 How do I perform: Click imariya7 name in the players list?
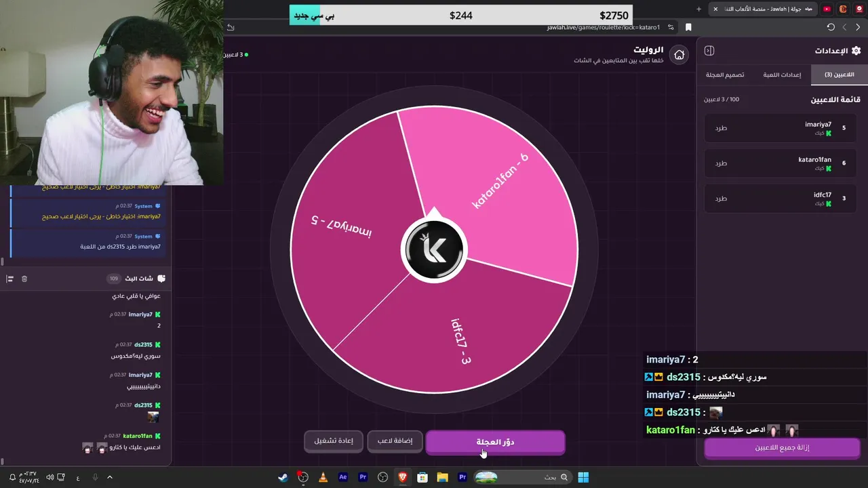818,124
